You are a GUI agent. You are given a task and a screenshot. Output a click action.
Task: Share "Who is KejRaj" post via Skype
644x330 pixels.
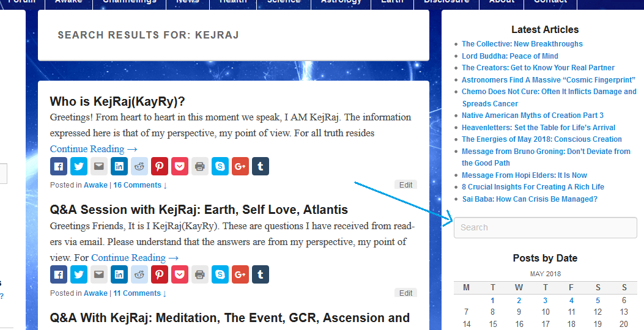click(x=220, y=166)
